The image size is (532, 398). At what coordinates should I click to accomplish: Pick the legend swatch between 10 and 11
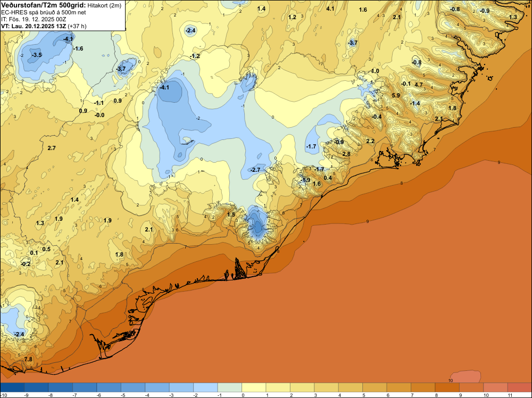coord(495,387)
